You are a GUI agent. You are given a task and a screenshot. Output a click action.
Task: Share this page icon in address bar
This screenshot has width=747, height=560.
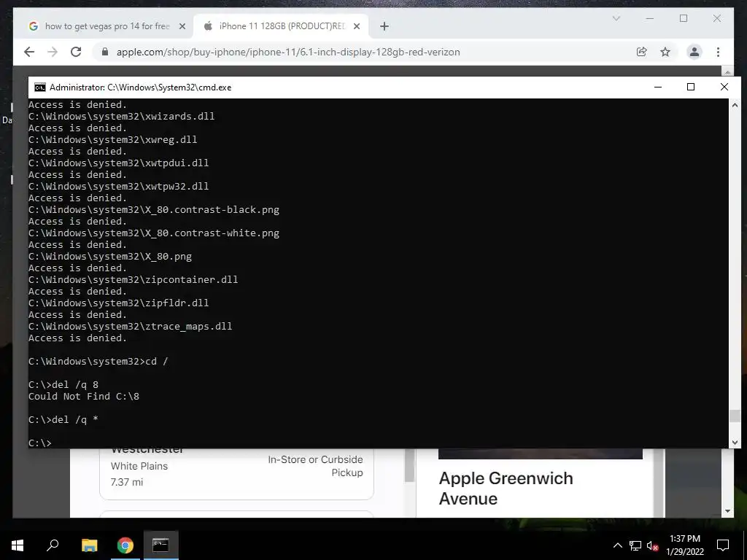click(642, 52)
